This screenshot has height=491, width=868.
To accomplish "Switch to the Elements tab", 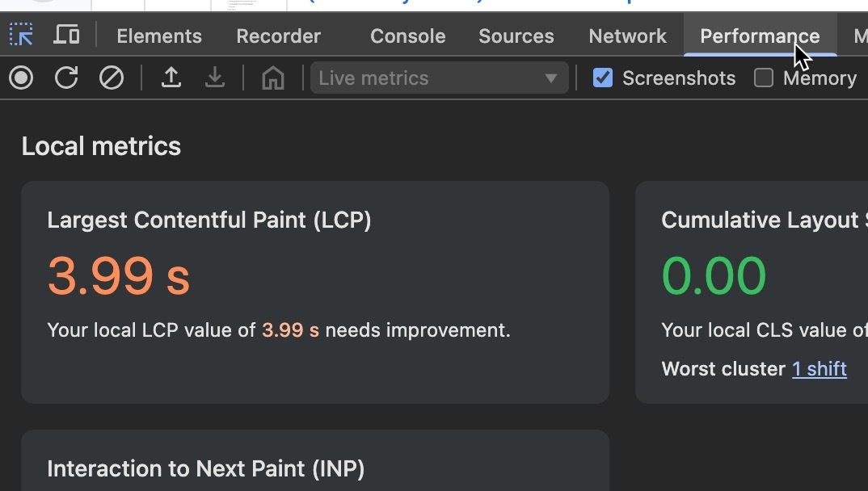I will [x=158, y=36].
